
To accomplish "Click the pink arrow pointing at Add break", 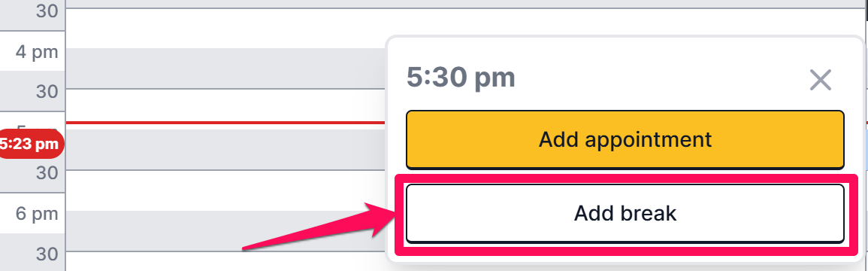I will (319, 227).
